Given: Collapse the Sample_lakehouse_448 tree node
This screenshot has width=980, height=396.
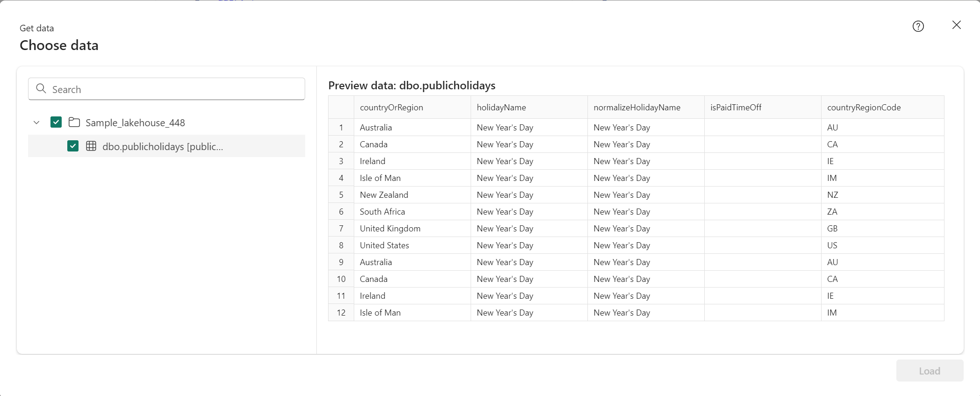Looking at the screenshot, I should click(36, 122).
